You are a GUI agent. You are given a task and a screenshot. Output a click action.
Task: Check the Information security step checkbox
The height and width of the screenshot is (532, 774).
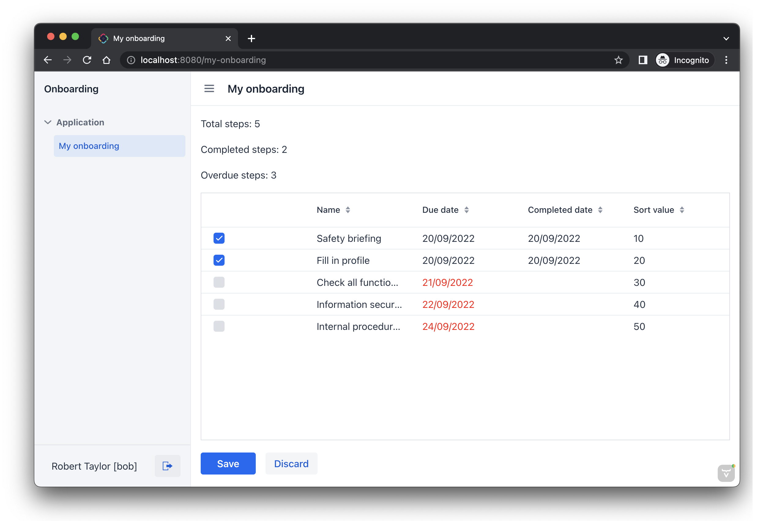click(x=219, y=304)
